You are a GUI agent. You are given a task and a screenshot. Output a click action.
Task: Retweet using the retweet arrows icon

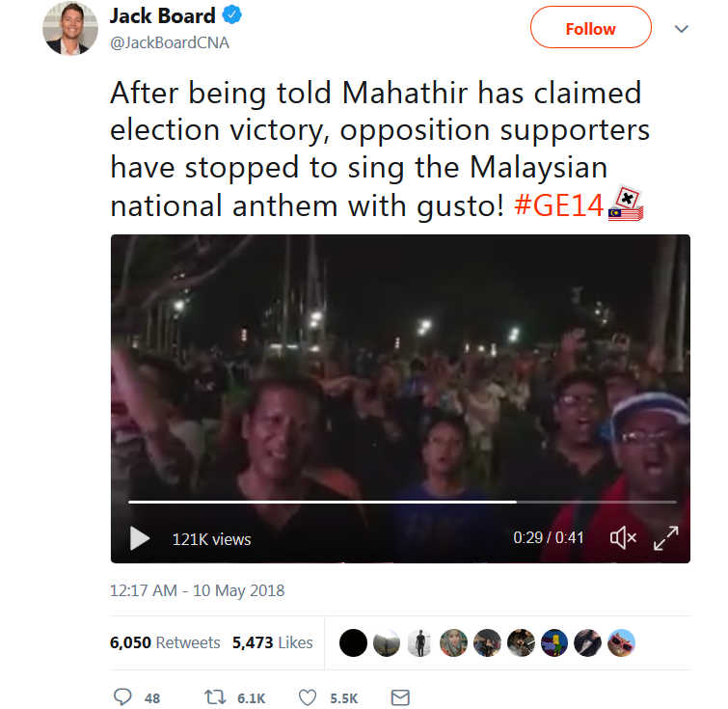pyautogui.click(x=215, y=696)
